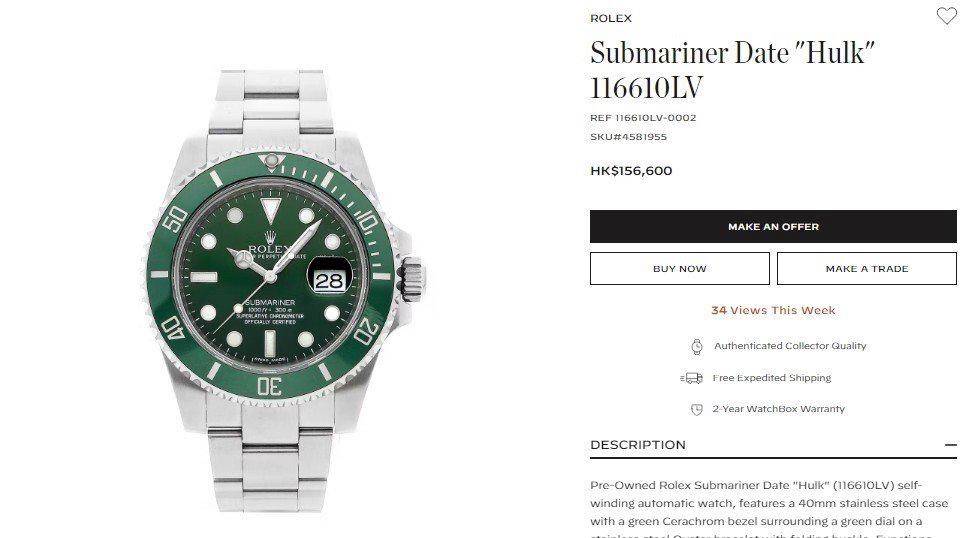
Task: Click the Submariner Date Hulk product title
Action: [732, 70]
